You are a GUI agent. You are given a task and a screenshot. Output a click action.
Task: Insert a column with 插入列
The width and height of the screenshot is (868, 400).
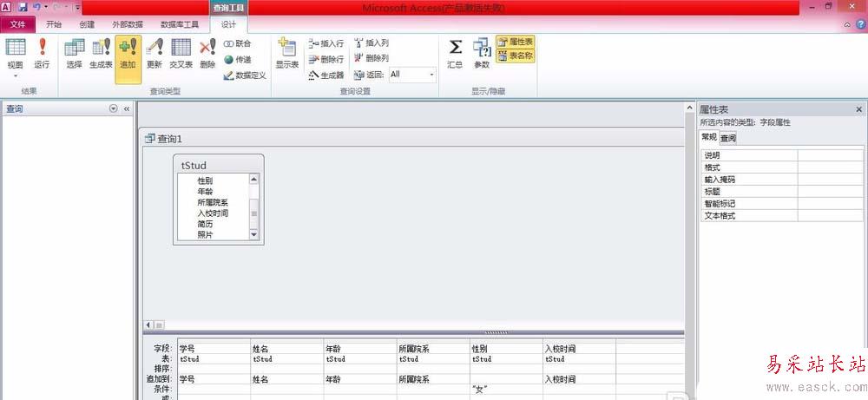coord(372,43)
